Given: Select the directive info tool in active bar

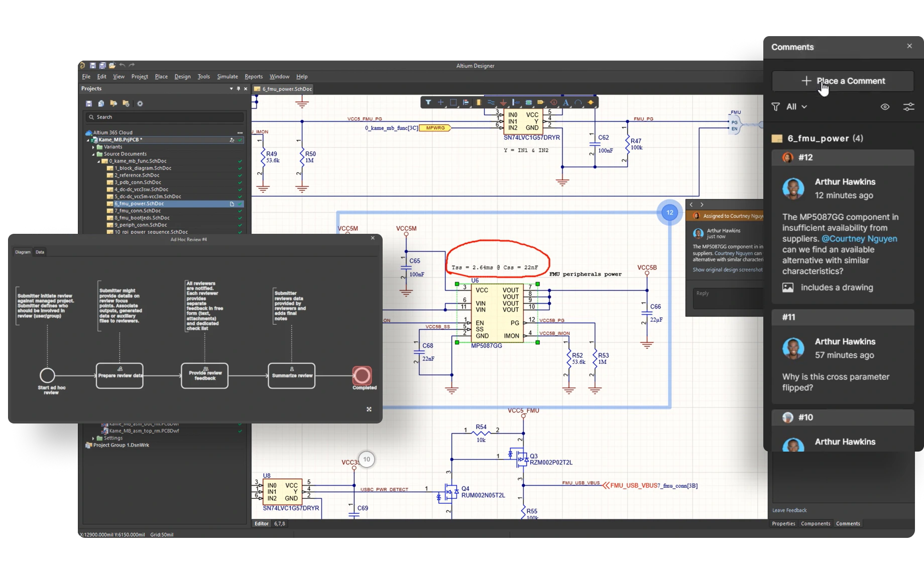Looking at the screenshot, I should (x=553, y=102).
